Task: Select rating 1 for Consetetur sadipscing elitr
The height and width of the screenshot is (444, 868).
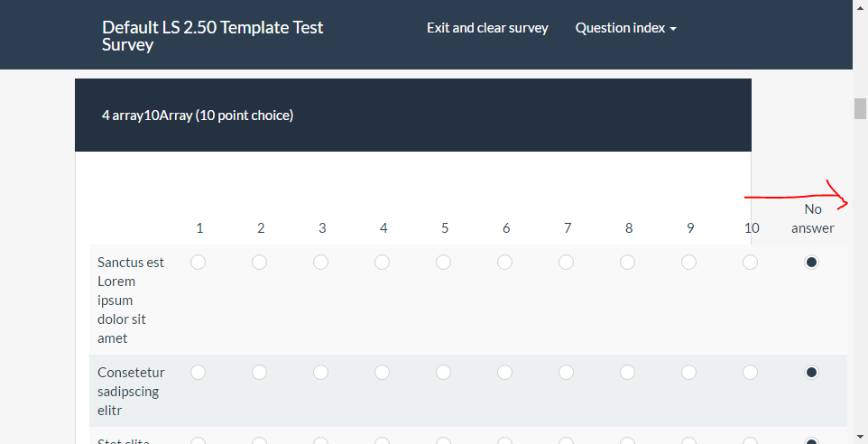Action: pyautogui.click(x=199, y=373)
